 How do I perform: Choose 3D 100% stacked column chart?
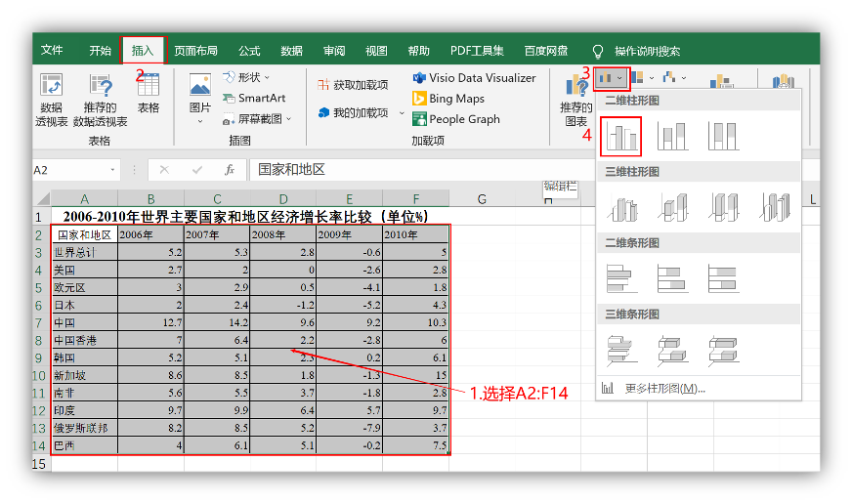pyautogui.click(x=723, y=207)
